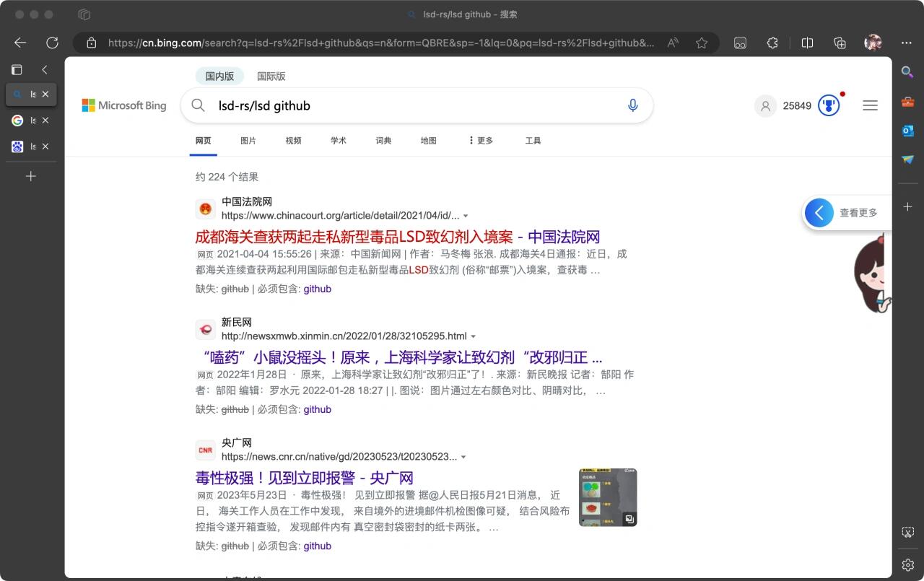
Task: Open the 更多 search category dropdown
Action: [x=481, y=141]
